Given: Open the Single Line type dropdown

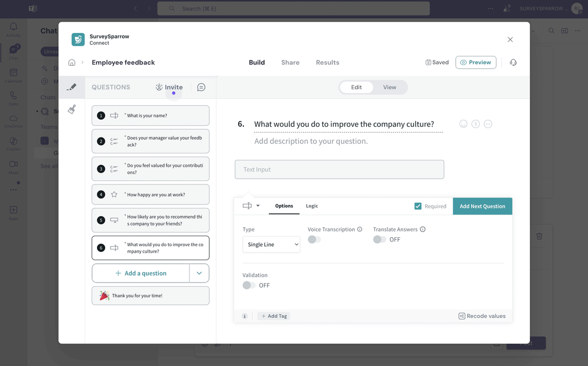Looking at the screenshot, I should click(271, 244).
